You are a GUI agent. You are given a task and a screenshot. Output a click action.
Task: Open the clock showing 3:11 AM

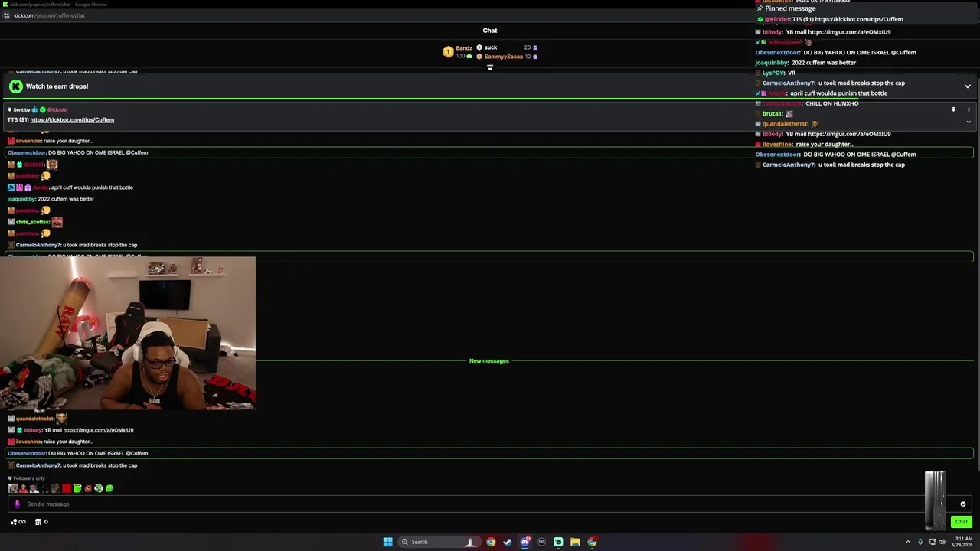coord(962,542)
